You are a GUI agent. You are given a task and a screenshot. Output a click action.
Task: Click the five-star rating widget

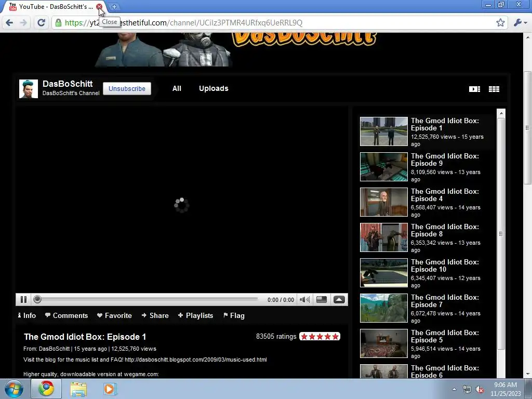click(x=320, y=337)
